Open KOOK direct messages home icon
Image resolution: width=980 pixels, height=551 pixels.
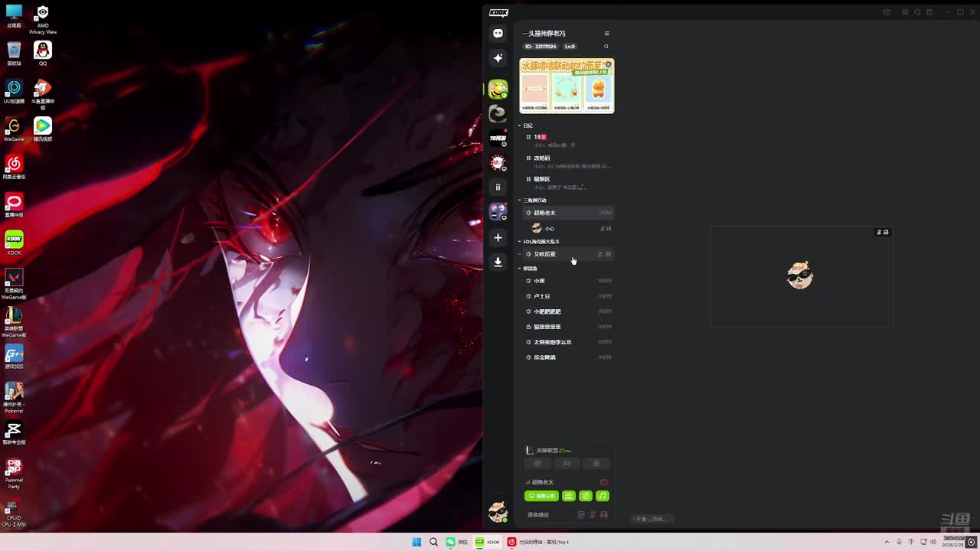coord(498,34)
